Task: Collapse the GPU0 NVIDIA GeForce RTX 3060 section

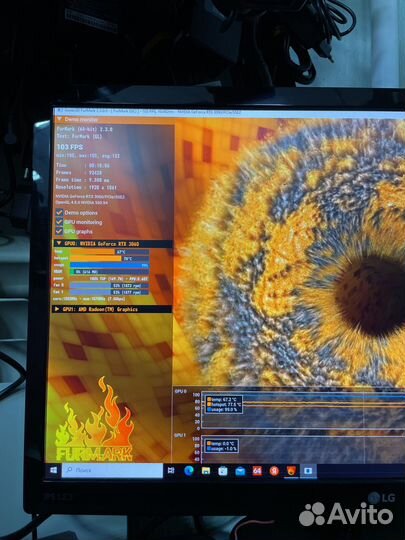Action: [58, 243]
